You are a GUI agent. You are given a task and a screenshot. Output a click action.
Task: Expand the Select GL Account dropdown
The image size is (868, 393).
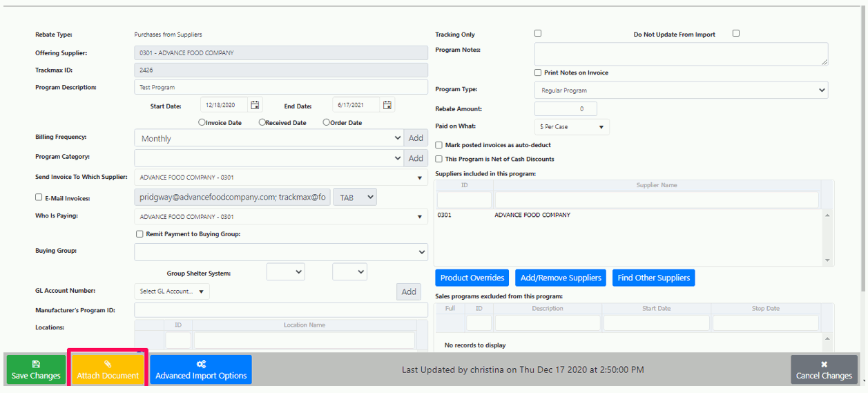[x=172, y=291]
